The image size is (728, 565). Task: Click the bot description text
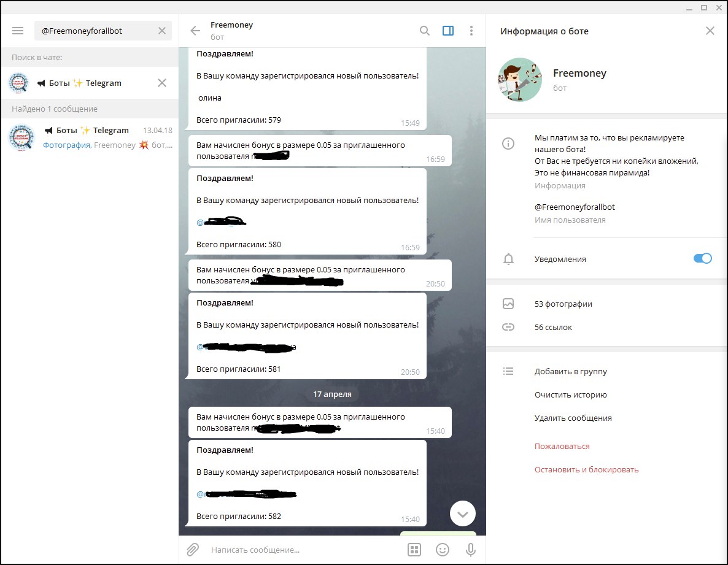coord(616,155)
